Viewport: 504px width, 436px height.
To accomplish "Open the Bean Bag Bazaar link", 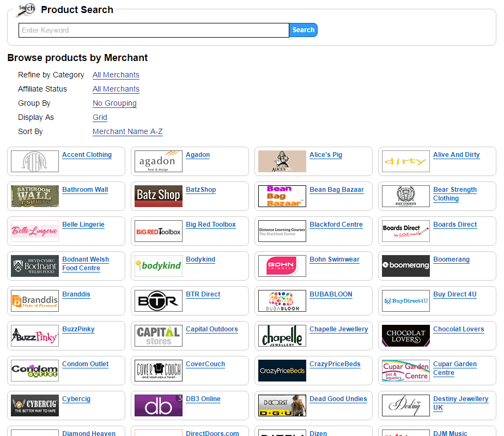I will (337, 190).
